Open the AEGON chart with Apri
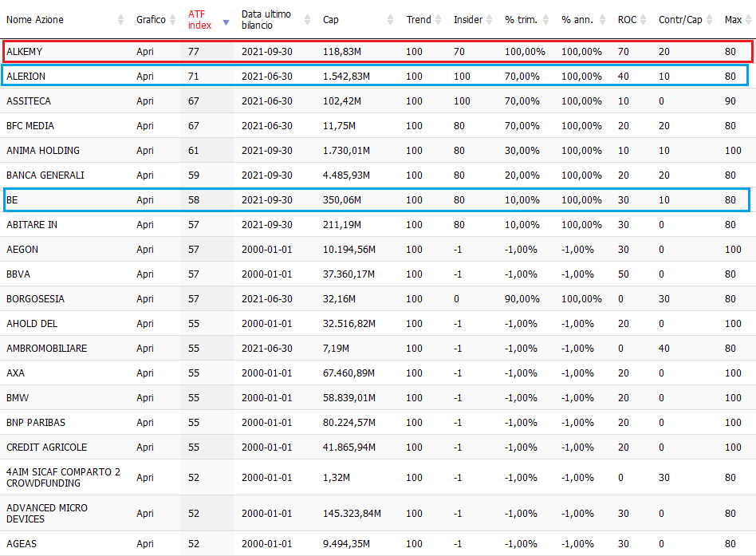Screen dimensions: 756x556 click(x=145, y=250)
